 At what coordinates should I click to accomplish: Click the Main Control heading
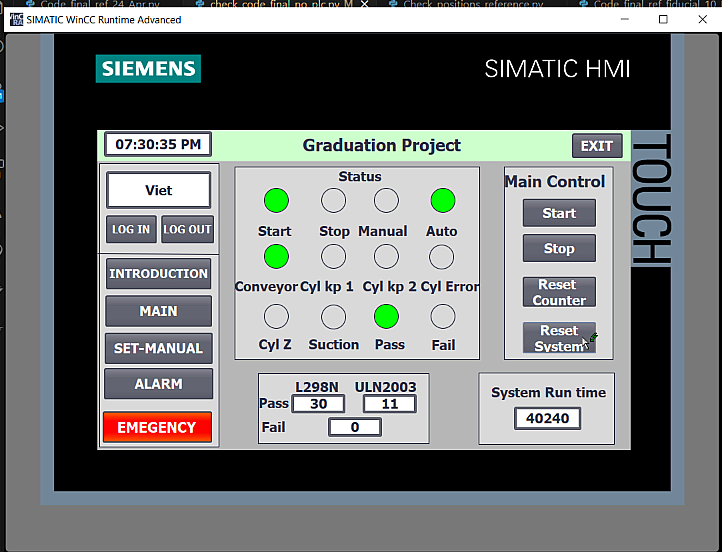point(555,181)
